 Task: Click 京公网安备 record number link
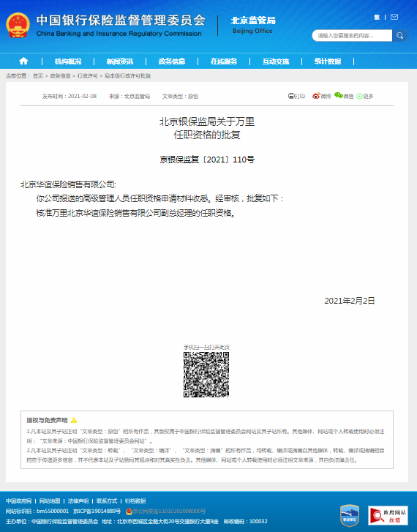pyautogui.click(x=169, y=511)
